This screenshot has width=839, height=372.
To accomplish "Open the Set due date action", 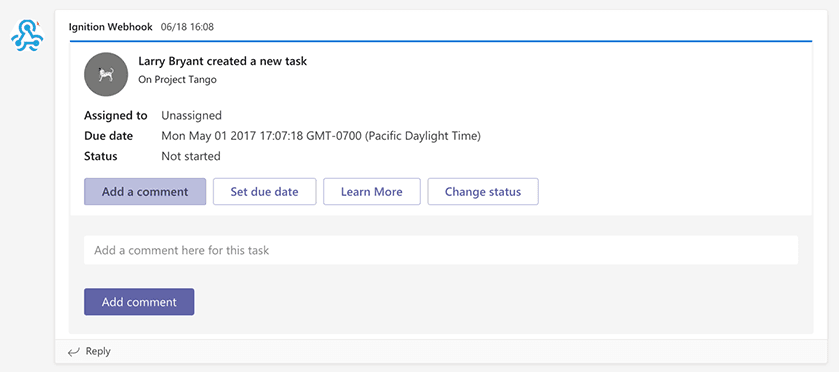I will 264,192.
